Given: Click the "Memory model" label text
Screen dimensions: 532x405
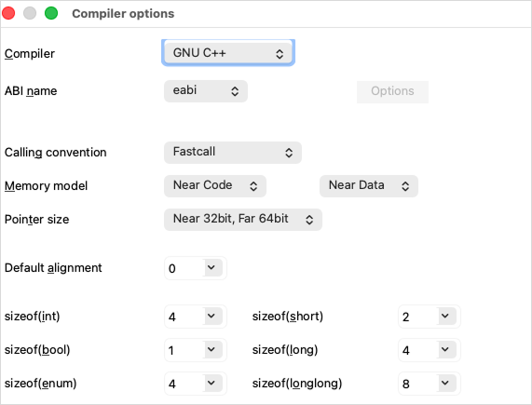Looking at the screenshot, I should (47, 185).
